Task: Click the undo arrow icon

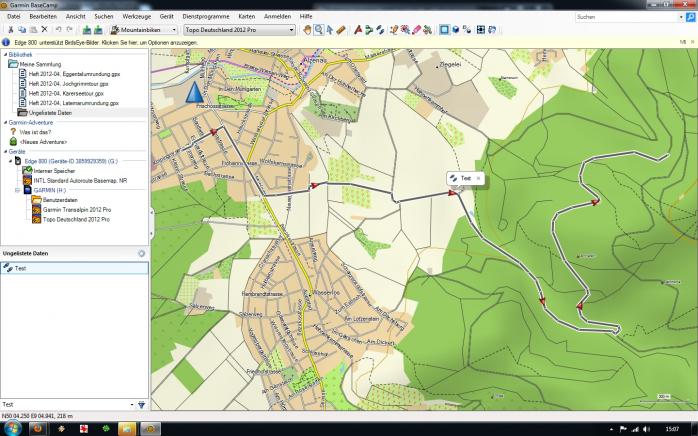Action: point(58,30)
